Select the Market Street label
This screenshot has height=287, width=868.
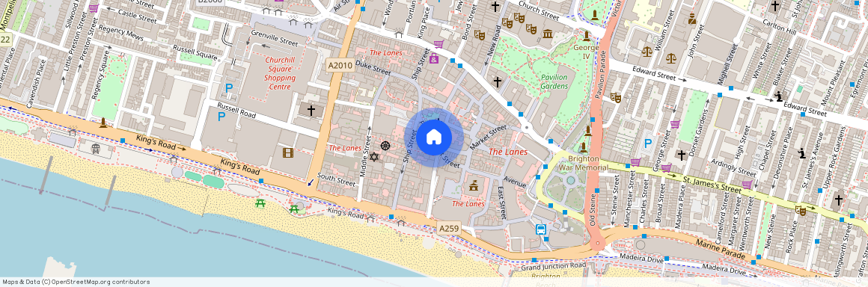coord(488,137)
